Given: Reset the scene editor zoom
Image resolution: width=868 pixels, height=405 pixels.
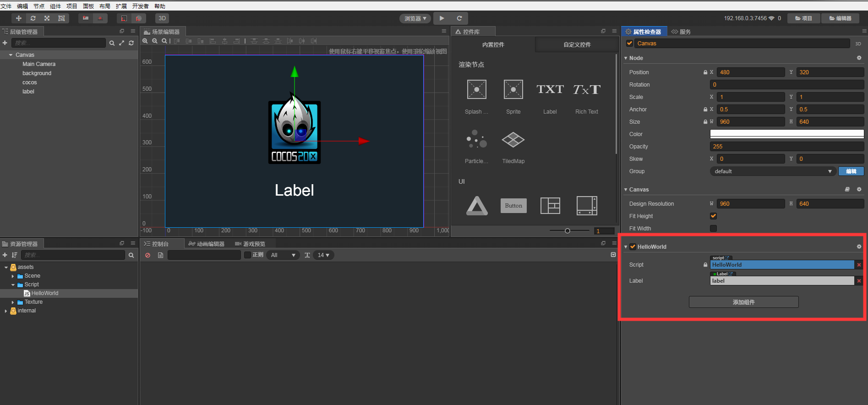Looking at the screenshot, I should point(164,41).
